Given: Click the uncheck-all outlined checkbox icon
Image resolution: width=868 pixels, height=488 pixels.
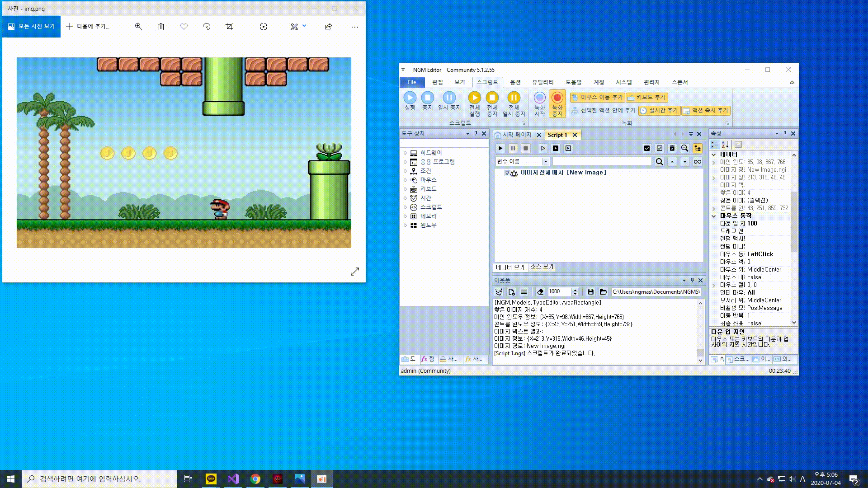Looking at the screenshot, I should click(660, 148).
